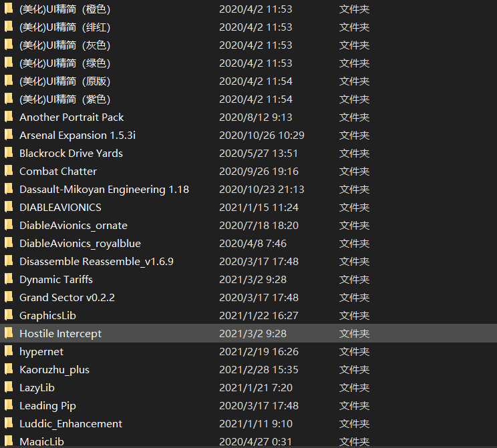Click the folder icon beside Blackrock Drive Yards

9,153
